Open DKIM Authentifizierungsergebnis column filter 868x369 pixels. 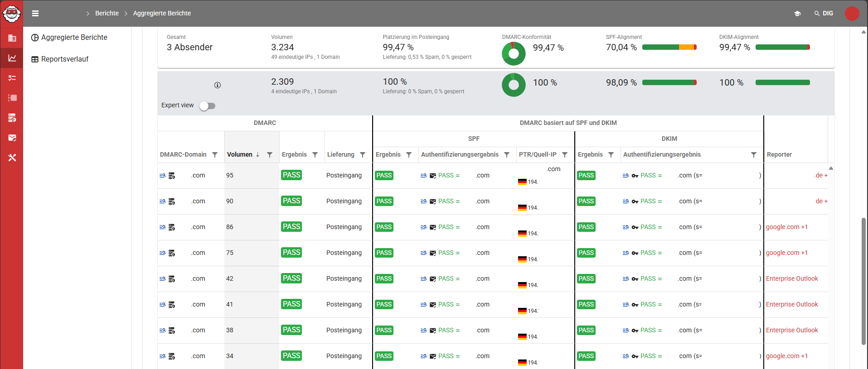[754, 155]
